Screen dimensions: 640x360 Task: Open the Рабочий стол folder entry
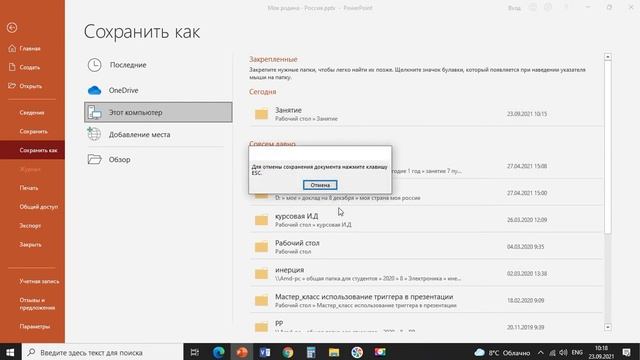tap(426, 247)
